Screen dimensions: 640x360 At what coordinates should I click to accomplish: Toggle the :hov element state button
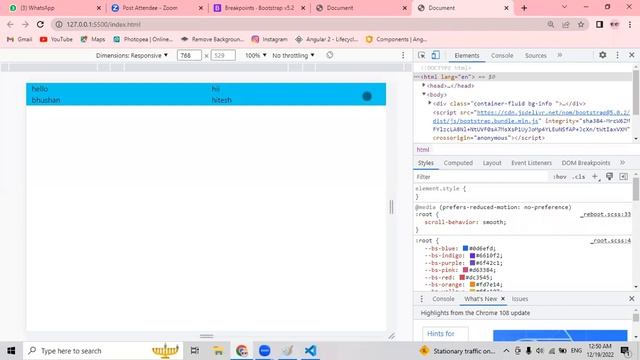560,177
